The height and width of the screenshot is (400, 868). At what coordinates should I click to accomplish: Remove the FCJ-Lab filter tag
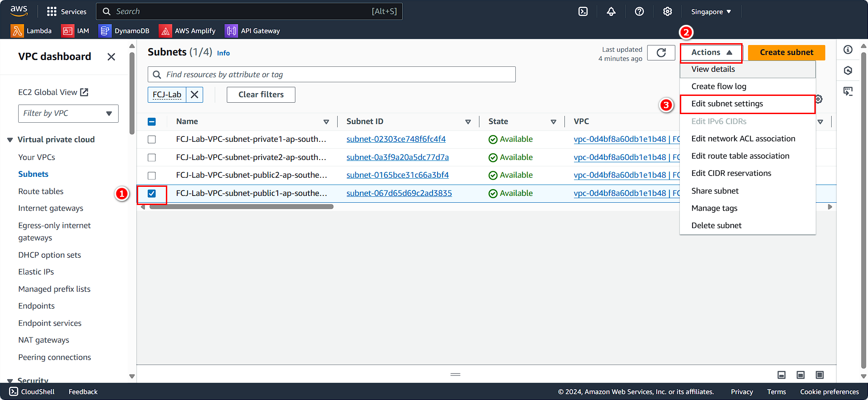click(195, 95)
